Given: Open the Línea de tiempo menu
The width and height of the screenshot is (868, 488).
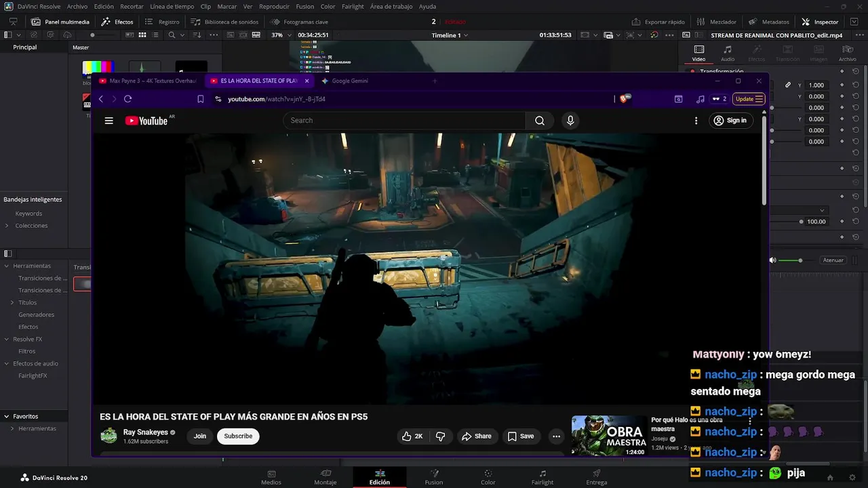Looking at the screenshot, I should (172, 6).
